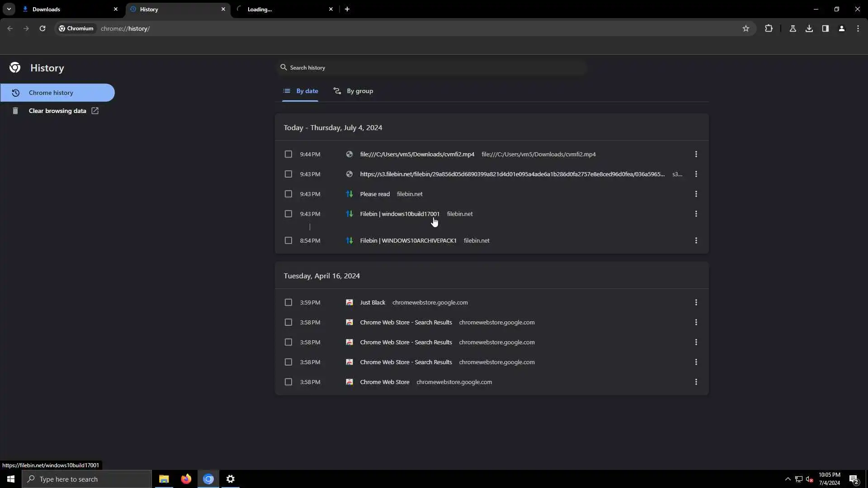This screenshot has height=488, width=868.
Task: Open the Chromium three-dot main menu
Action: tap(858, 28)
